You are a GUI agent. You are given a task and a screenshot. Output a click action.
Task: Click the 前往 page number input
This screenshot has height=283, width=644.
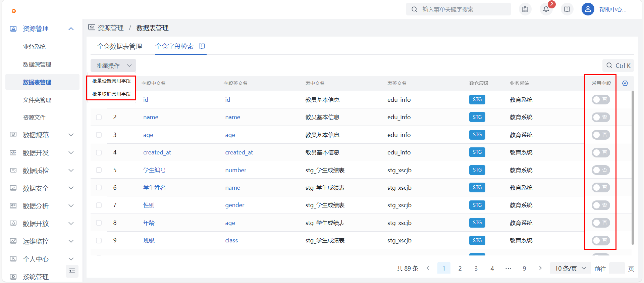click(617, 268)
